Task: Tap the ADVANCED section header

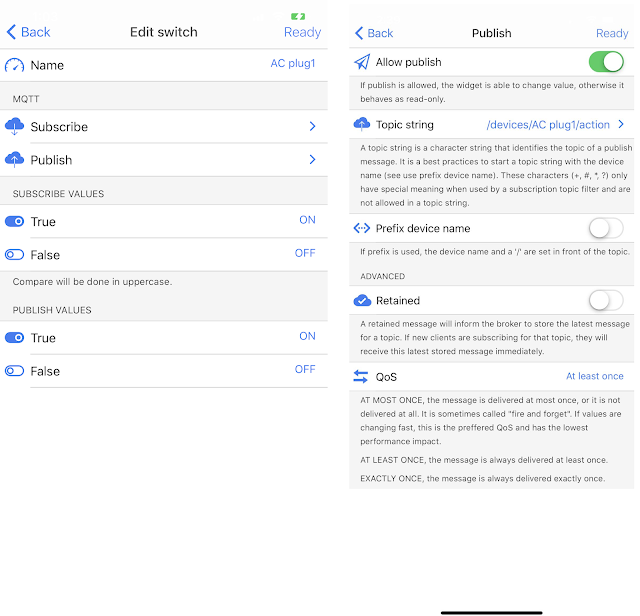Action: click(x=382, y=276)
